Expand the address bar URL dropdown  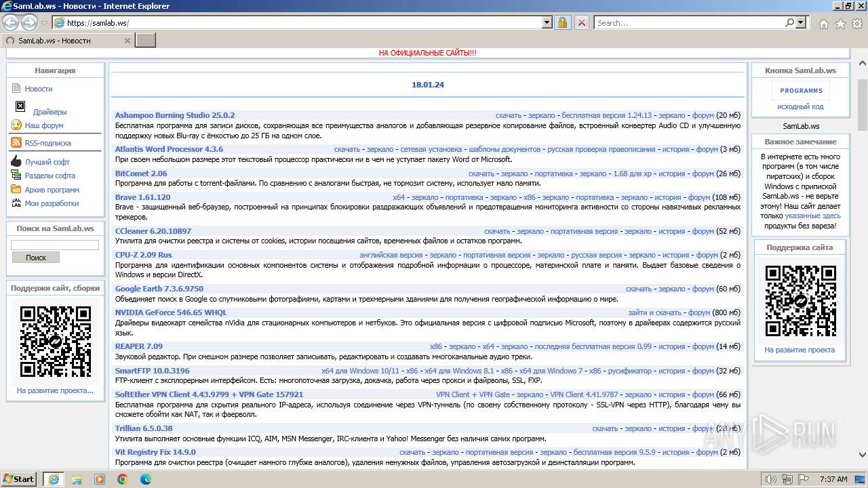coord(547,22)
